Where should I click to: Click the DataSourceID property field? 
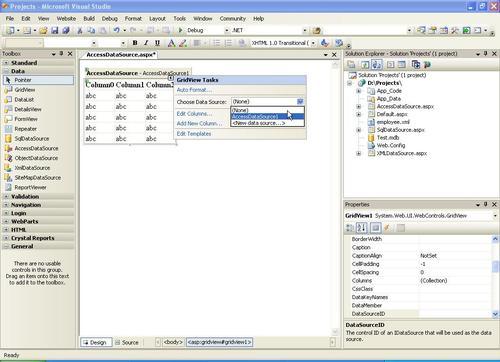click(455, 314)
